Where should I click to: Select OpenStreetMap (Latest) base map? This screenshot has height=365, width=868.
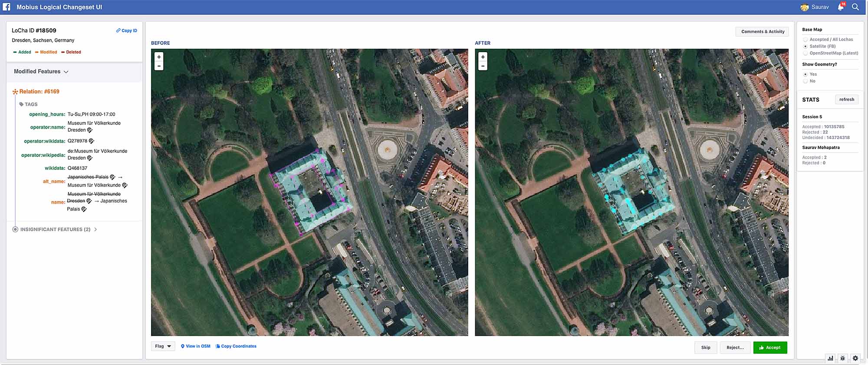pyautogui.click(x=806, y=53)
